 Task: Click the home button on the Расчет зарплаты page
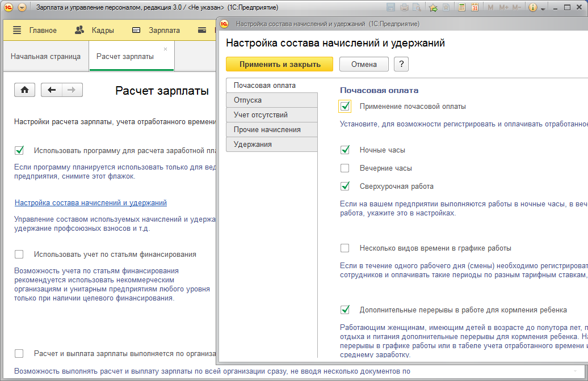pyautogui.click(x=25, y=90)
